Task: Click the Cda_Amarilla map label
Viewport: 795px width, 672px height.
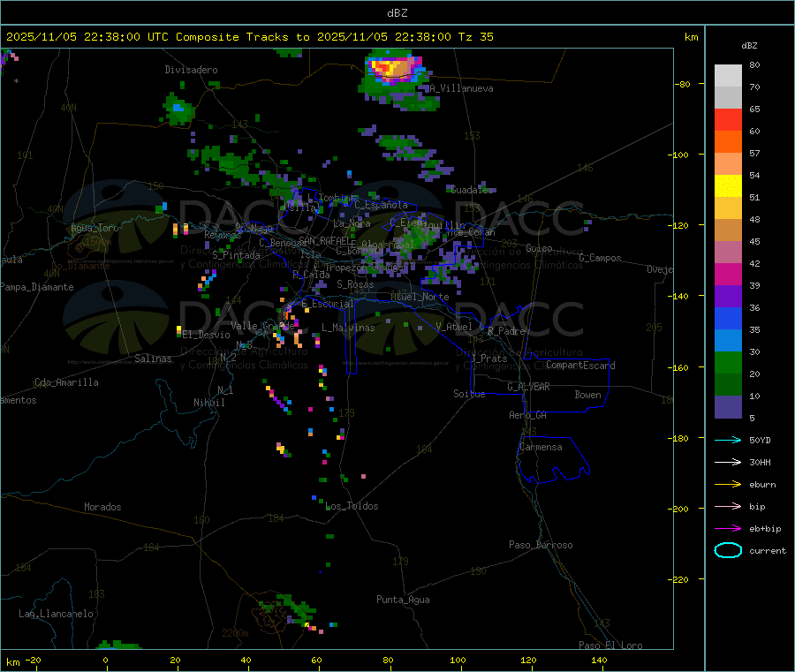Action: [66, 382]
